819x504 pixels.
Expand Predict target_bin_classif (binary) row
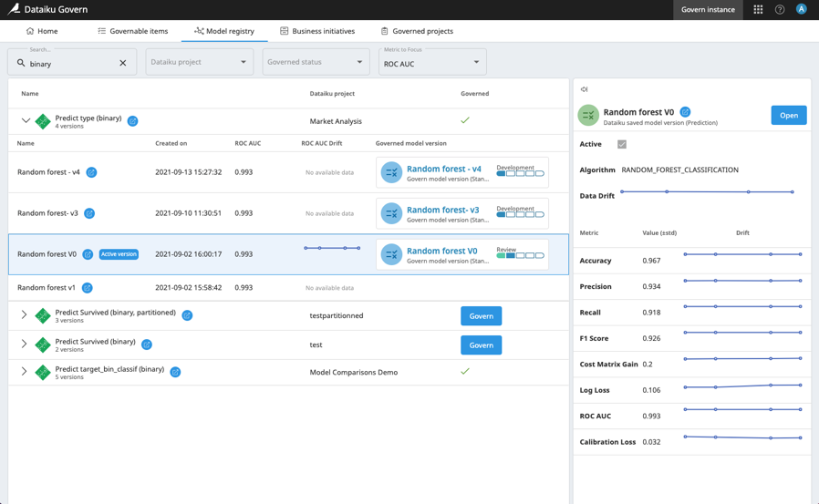point(25,372)
